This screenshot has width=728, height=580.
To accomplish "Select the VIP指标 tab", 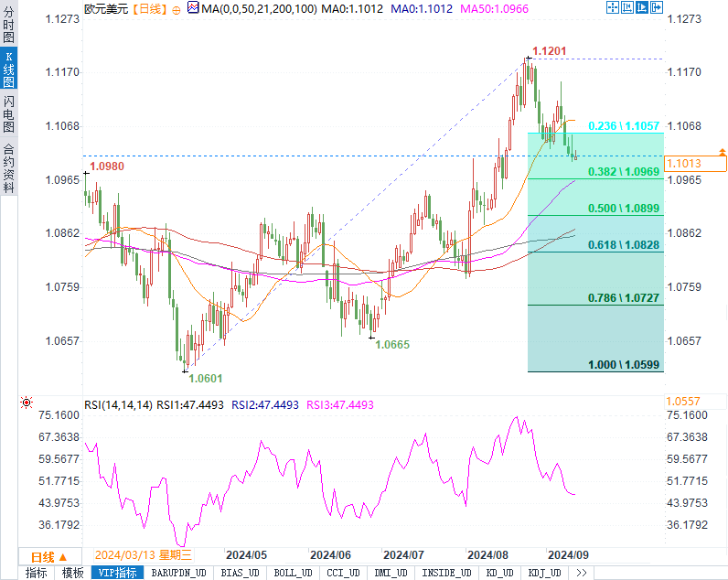I will tap(117, 573).
